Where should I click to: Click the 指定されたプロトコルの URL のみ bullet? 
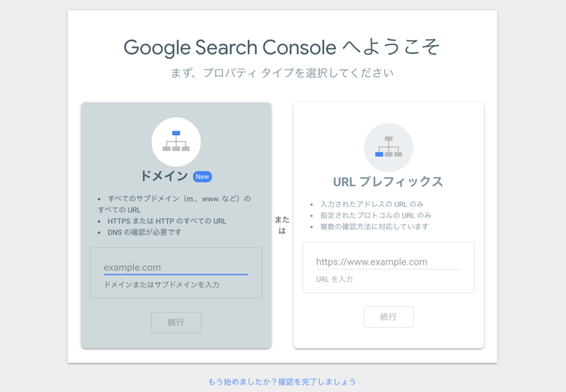coord(376,215)
